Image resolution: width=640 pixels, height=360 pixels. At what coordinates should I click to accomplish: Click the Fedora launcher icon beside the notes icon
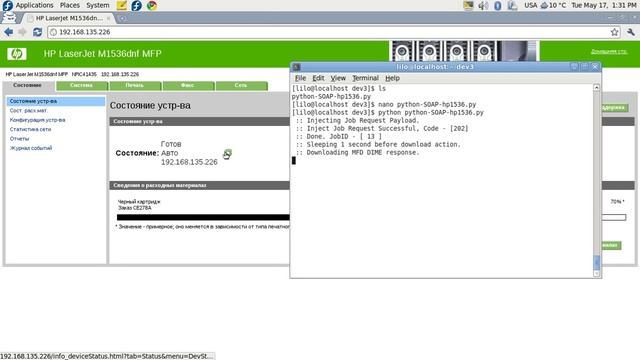point(136,5)
